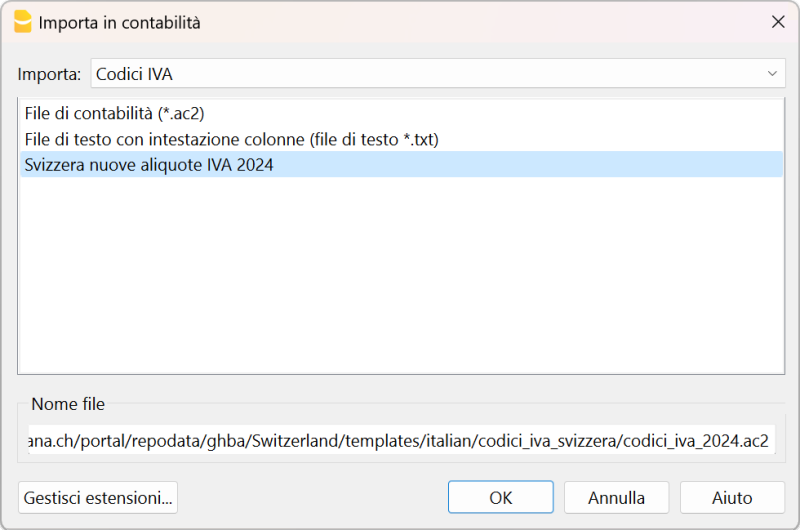
Task: Choose File di testo con intestazione colonne
Action: pos(231,139)
